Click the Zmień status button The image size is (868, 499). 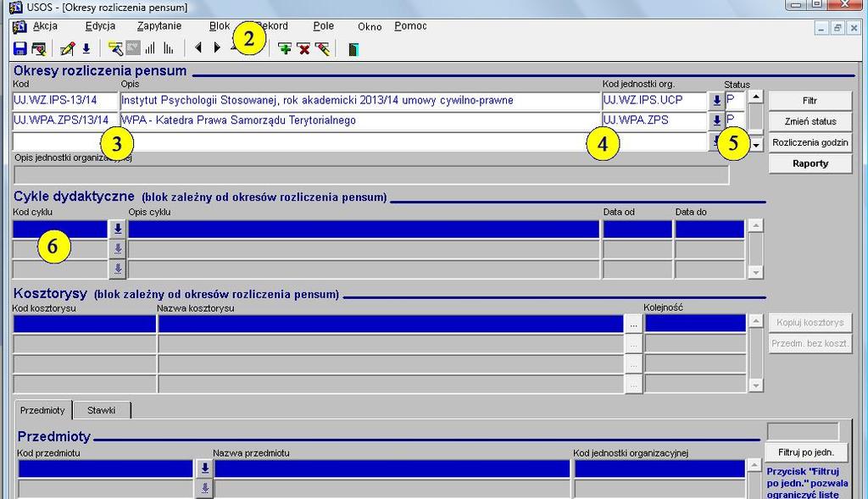(810, 122)
